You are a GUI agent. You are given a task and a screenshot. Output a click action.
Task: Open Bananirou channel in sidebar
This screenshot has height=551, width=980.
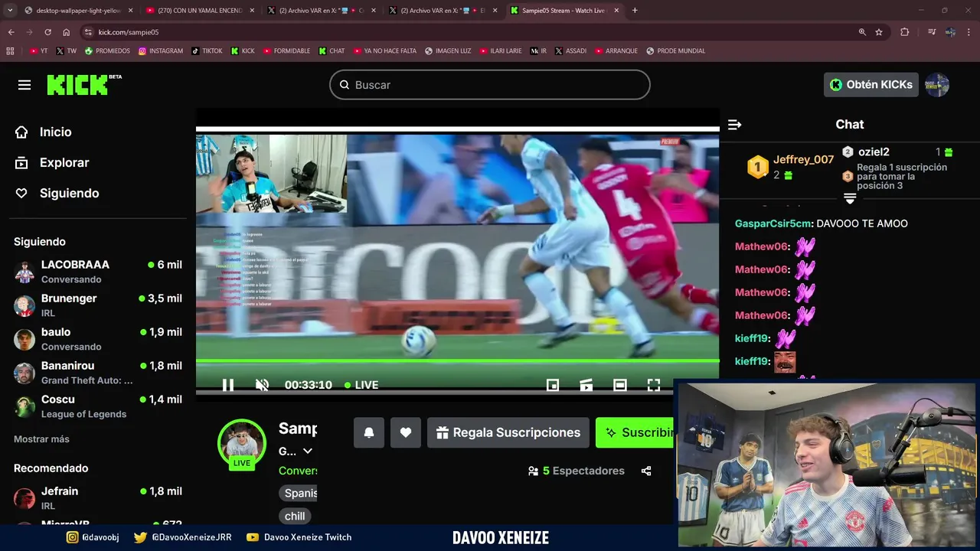coord(98,373)
